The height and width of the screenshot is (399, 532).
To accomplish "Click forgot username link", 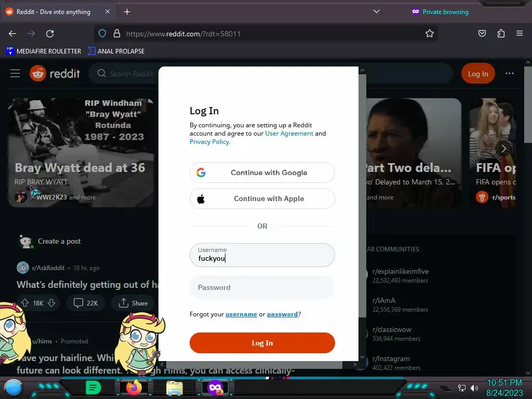I will 241,314.
